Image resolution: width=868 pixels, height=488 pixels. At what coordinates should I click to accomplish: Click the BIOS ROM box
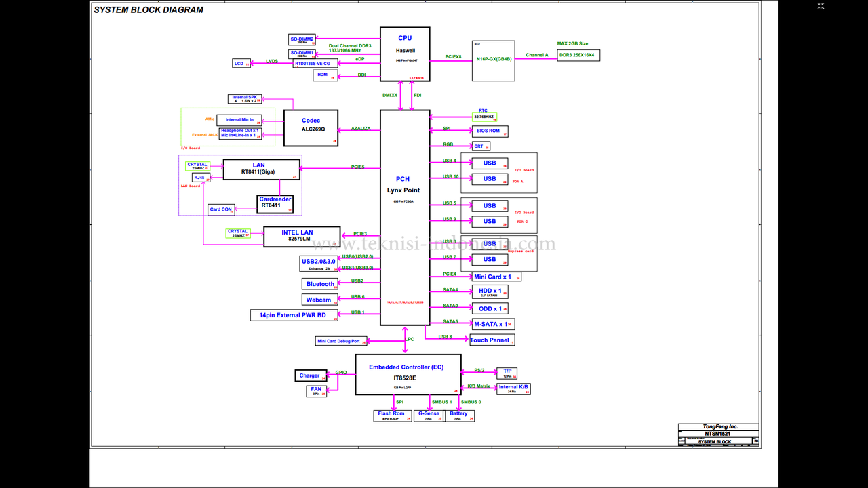coord(490,131)
